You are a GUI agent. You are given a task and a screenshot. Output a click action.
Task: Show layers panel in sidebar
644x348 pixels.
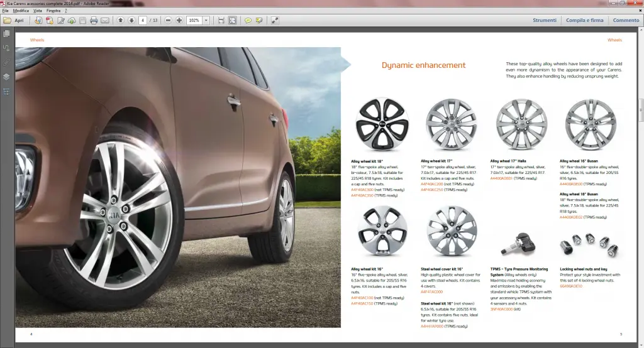6,77
